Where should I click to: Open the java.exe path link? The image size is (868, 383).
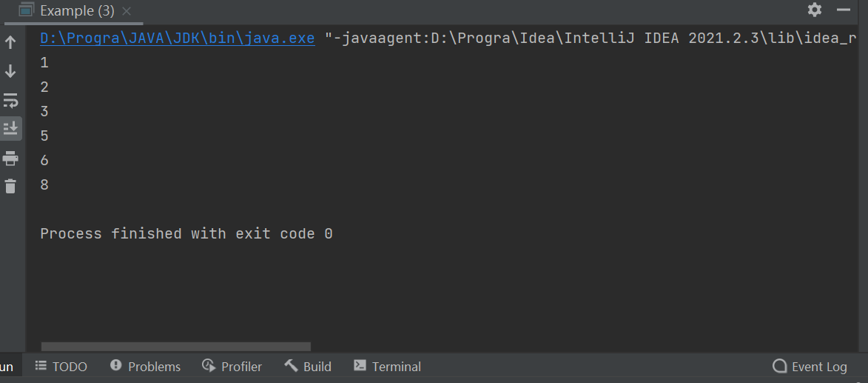[177, 39]
